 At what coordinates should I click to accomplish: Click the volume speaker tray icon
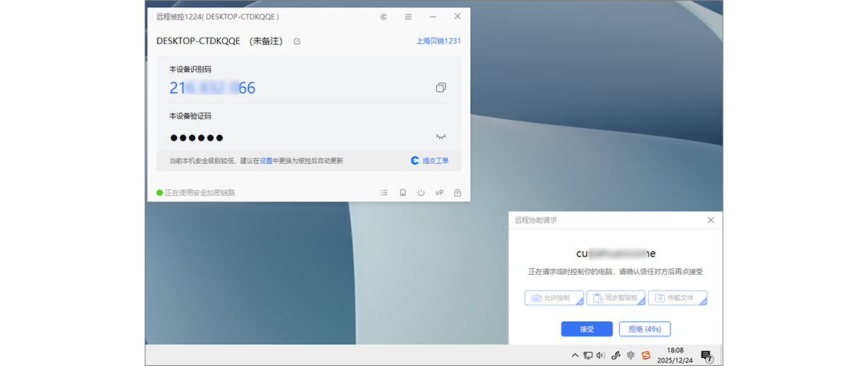(x=600, y=355)
